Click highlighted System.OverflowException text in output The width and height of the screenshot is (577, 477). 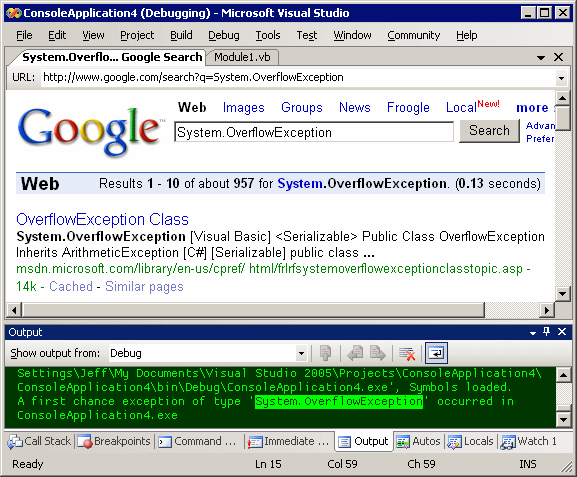click(x=339, y=402)
